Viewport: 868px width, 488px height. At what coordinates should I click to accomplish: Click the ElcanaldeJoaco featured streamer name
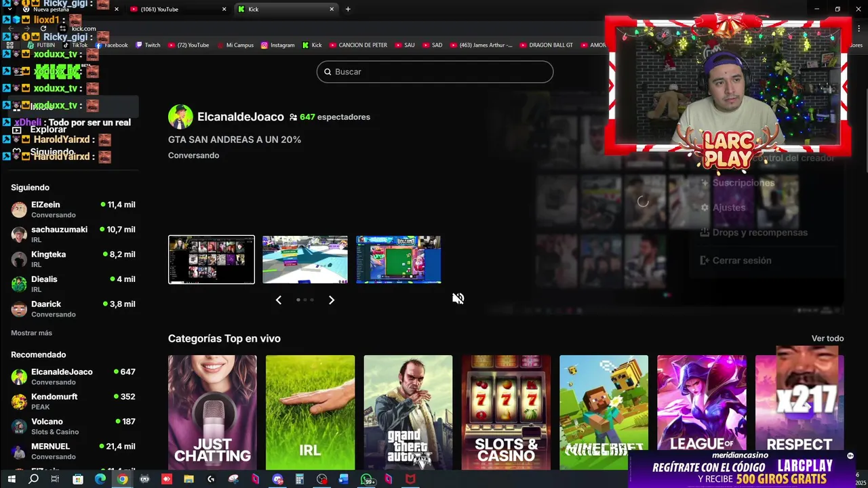[241, 117]
